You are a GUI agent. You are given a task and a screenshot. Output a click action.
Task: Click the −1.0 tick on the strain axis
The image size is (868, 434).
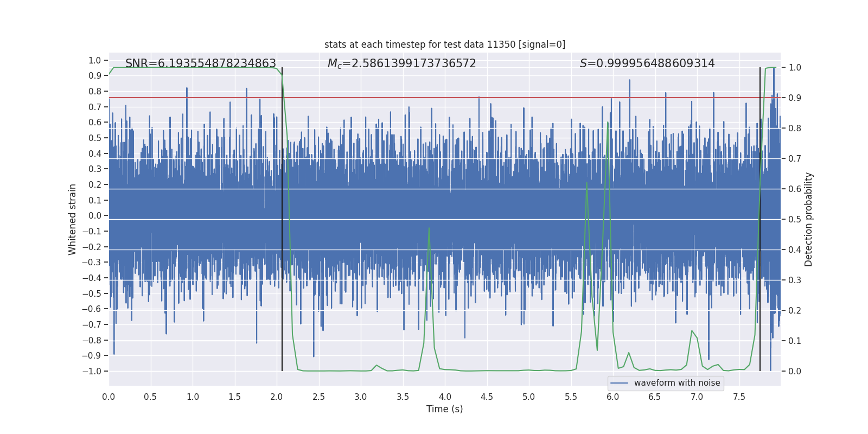92,371
